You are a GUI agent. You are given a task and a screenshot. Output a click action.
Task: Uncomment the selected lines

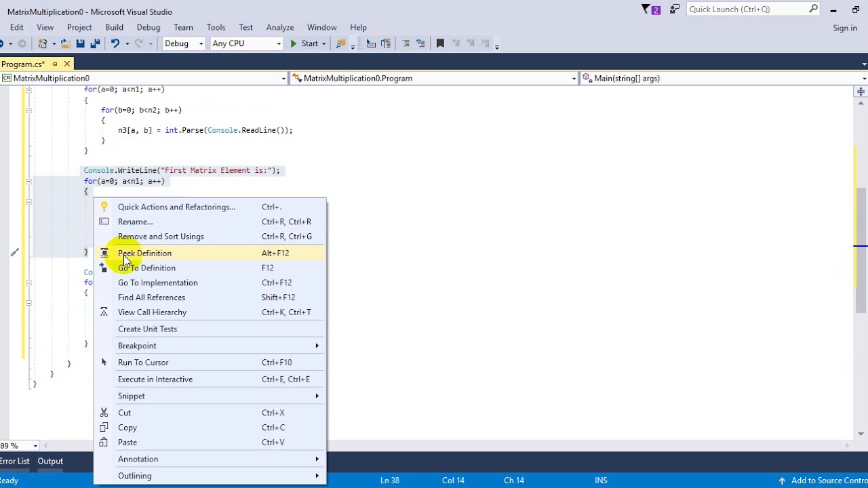420,43
